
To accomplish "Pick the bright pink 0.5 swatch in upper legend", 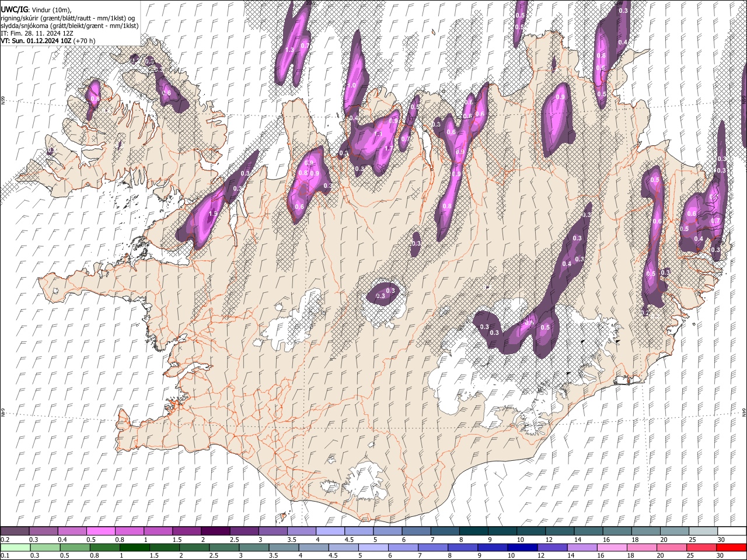I will (100, 531).
